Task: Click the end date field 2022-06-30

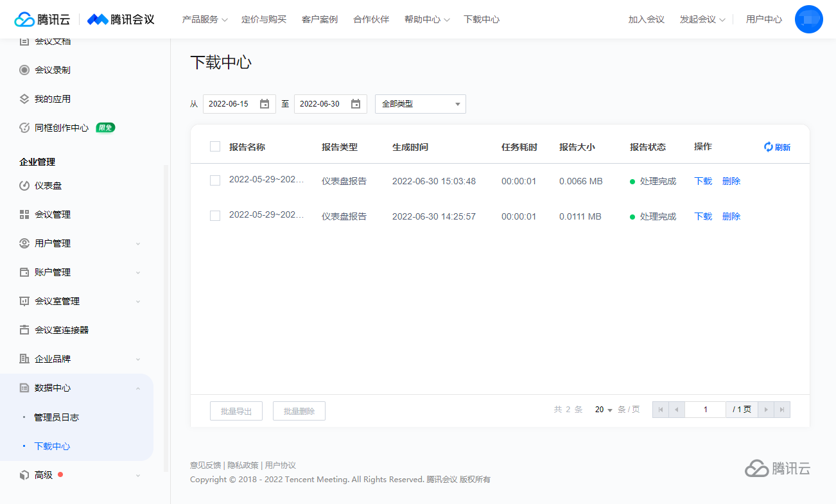Action: click(331, 104)
